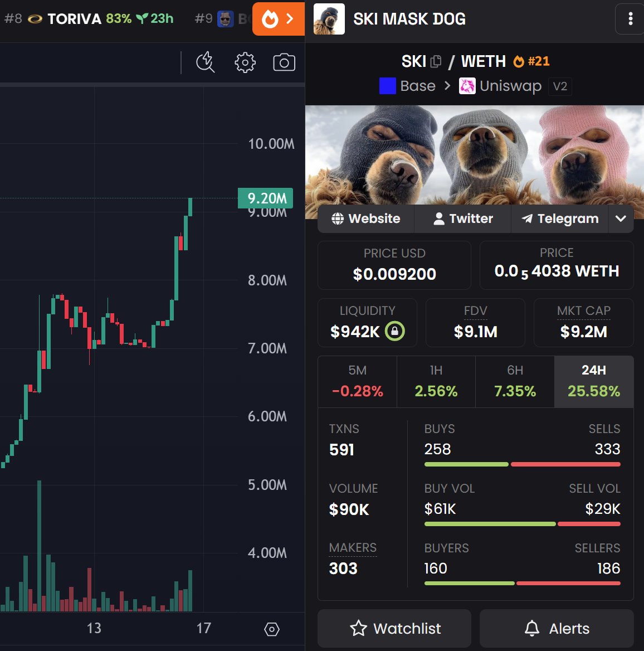The height and width of the screenshot is (651, 644).
Task: Open chart settings via the gear icon
Action: tap(245, 62)
